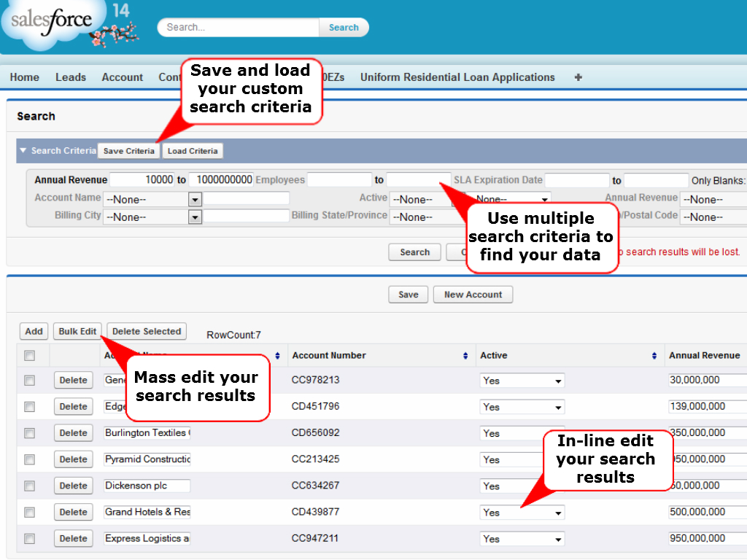Click sort arrows in Active column header
747x560 pixels.
click(654, 356)
